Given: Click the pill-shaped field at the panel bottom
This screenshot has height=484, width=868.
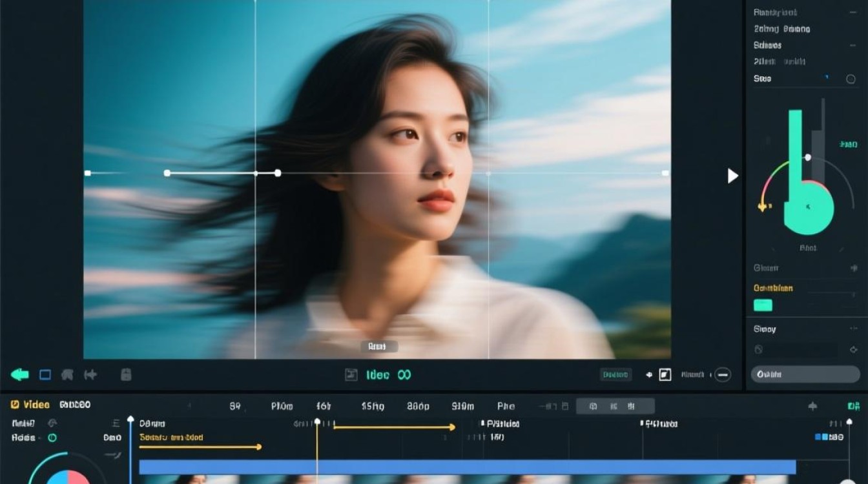Looking at the screenshot, I should [805, 374].
